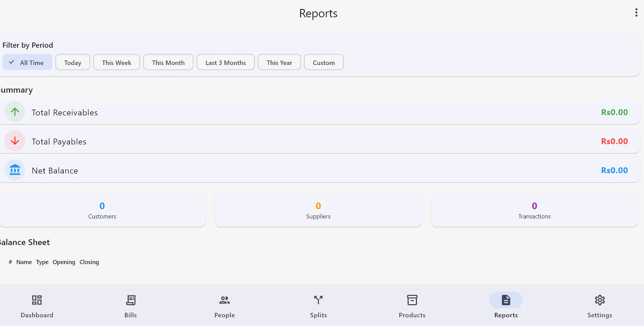Switch to the People tab
The height and width of the screenshot is (327, 644).
225,306
